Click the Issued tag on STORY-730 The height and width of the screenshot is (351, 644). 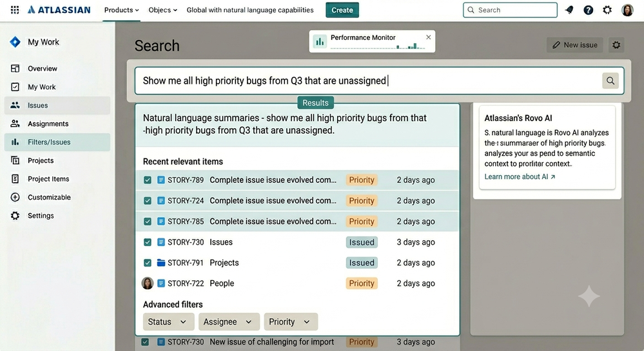click(362, 242)
